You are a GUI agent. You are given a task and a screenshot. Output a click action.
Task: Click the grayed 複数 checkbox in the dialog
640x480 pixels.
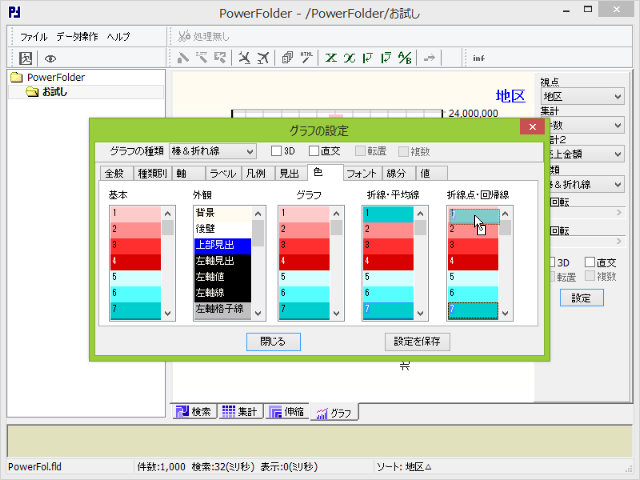[x=403, y=151]
